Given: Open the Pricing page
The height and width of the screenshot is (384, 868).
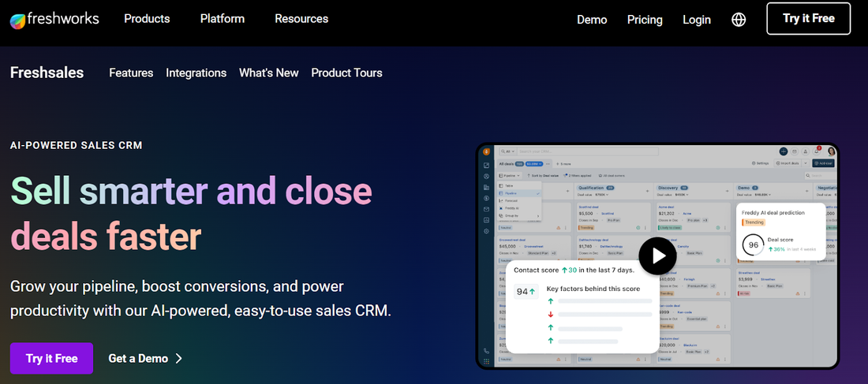Looking at the screenshot, I should coord(645,20).
